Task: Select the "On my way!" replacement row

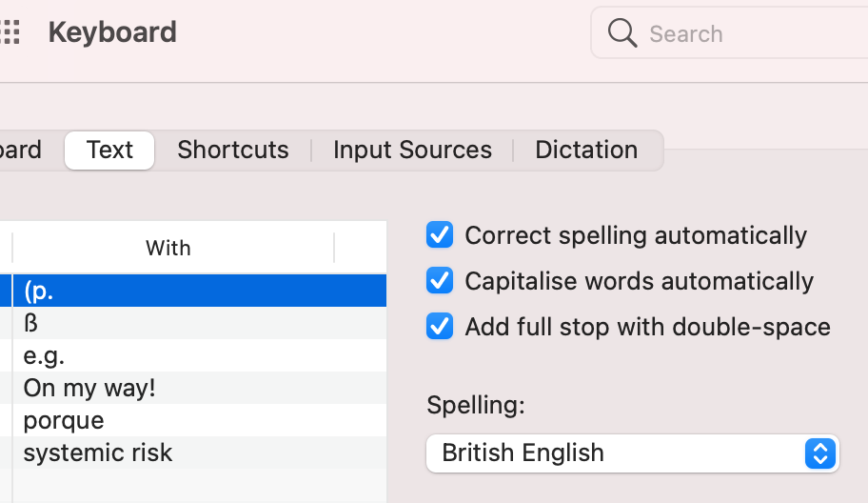Action: (190, 389)
